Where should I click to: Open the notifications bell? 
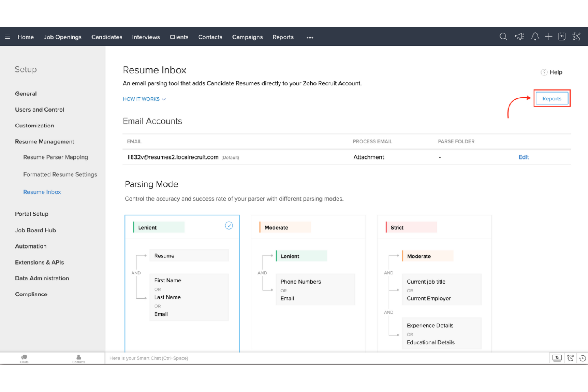535,37
